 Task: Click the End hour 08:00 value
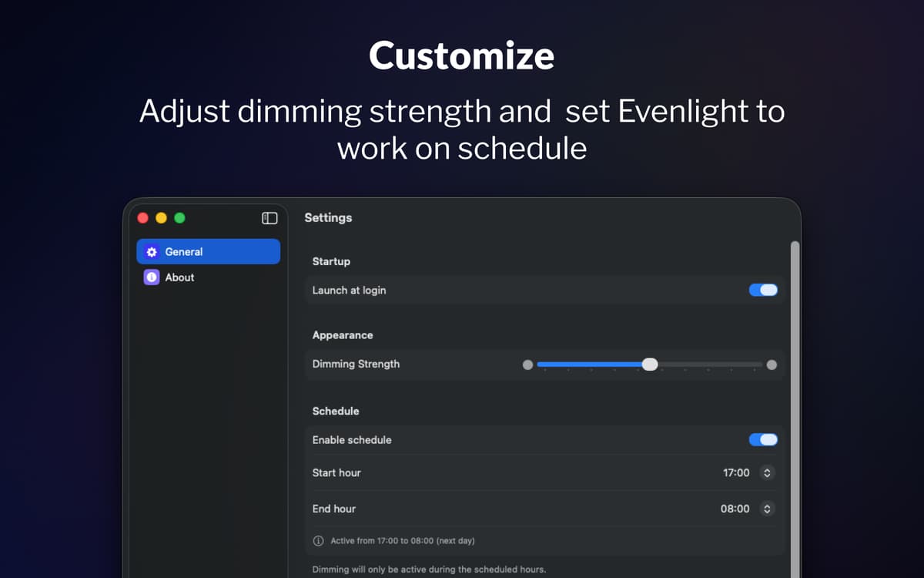[735, 509]
